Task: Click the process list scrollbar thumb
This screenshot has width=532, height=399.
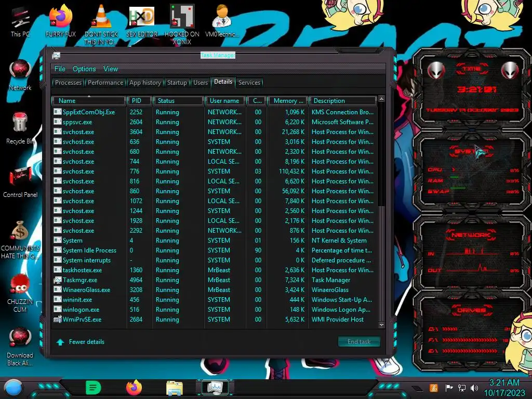Action: (x=381, y=263)
